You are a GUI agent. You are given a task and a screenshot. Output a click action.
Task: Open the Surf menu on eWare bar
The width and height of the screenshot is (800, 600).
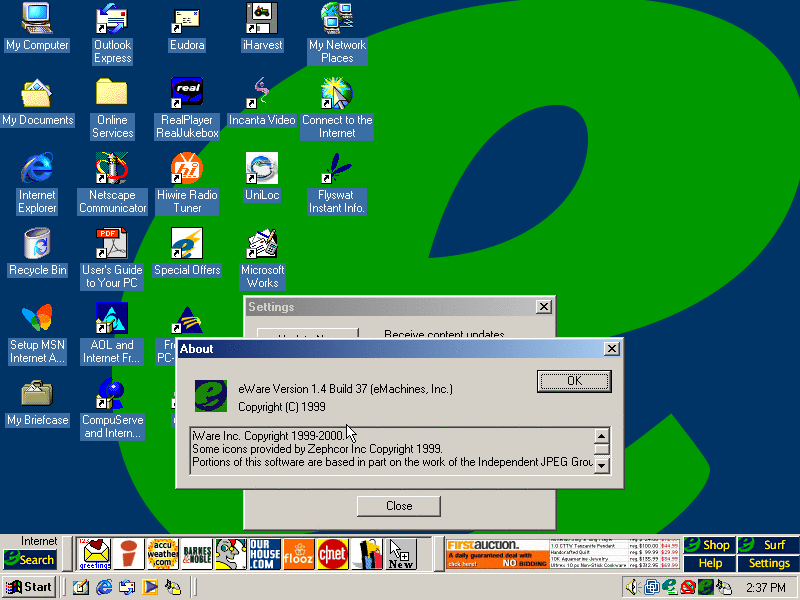[768, 545]
